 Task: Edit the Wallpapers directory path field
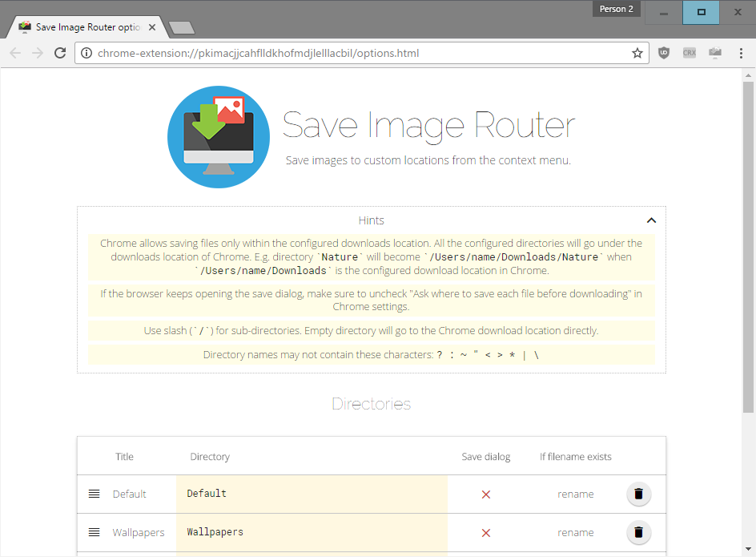click(x=312, y=532)
